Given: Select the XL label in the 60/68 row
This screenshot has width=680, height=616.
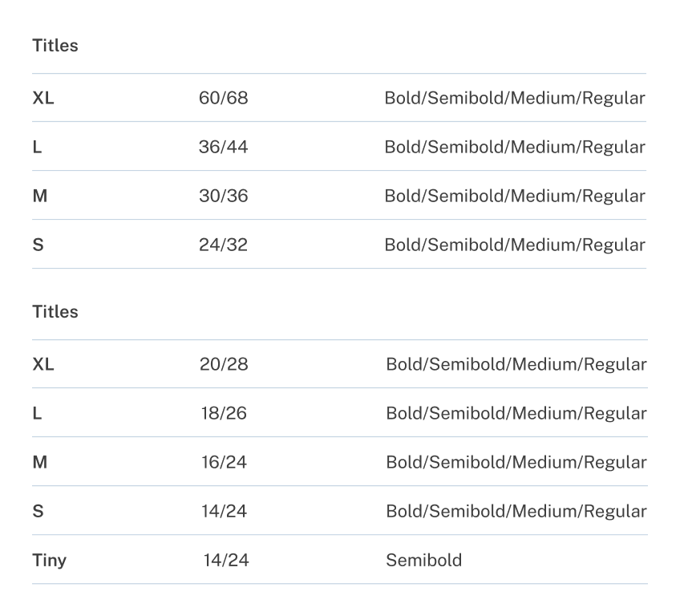Looking at the screenshot, I should tap(43, 99).
